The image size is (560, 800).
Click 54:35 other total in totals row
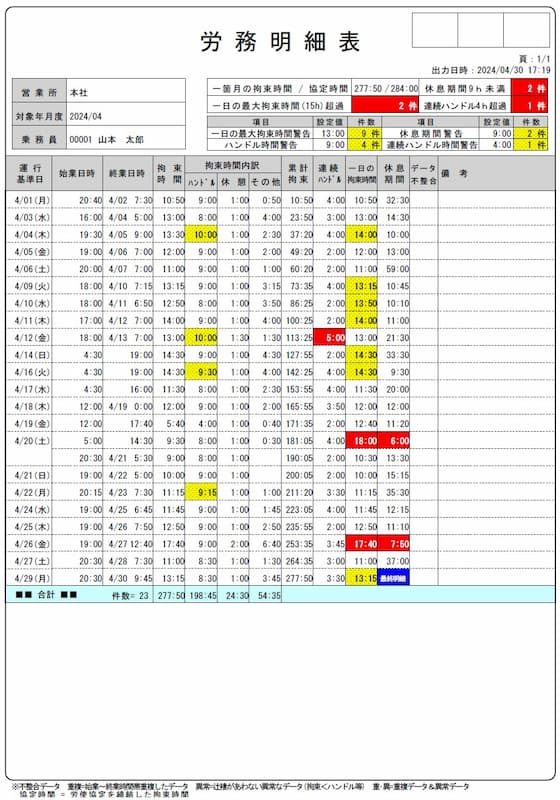pyautogui.click(x=268, y=595)
